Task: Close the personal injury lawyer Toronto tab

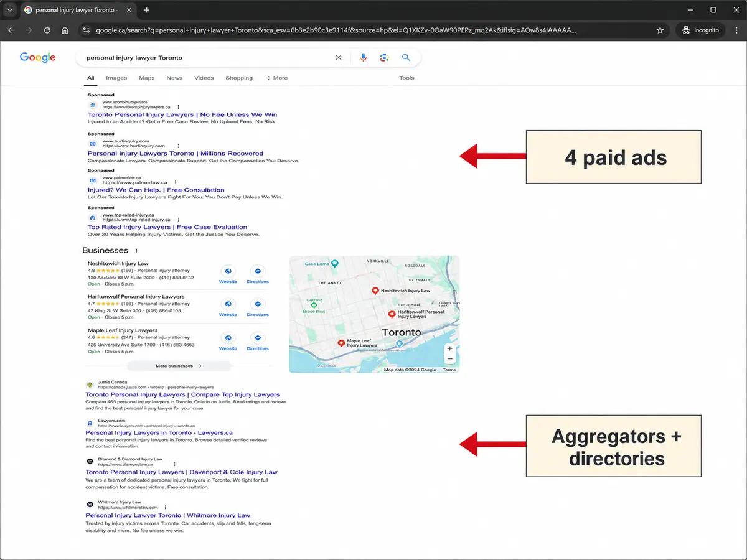Action: coord(131,10)
